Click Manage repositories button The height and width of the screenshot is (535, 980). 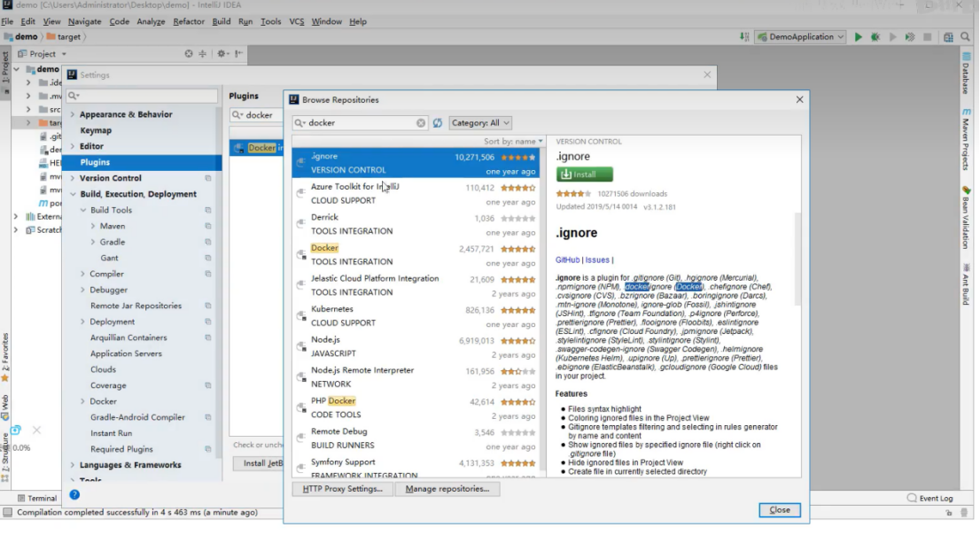click(447, 489)
